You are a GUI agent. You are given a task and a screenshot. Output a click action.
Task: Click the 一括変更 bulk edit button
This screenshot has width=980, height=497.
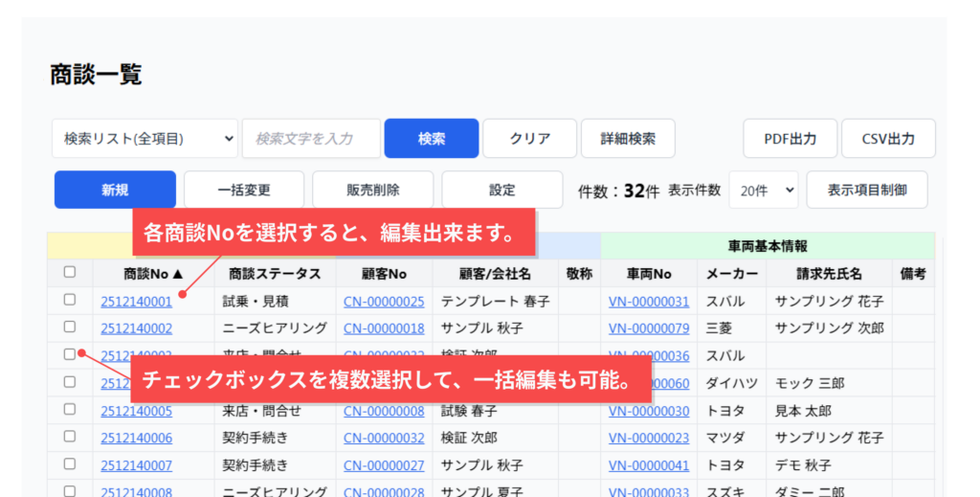243,190
